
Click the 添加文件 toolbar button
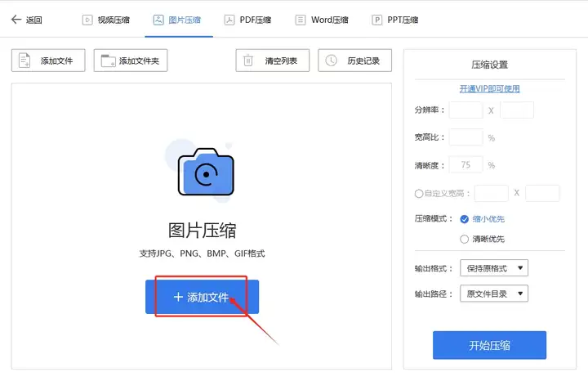48,60
